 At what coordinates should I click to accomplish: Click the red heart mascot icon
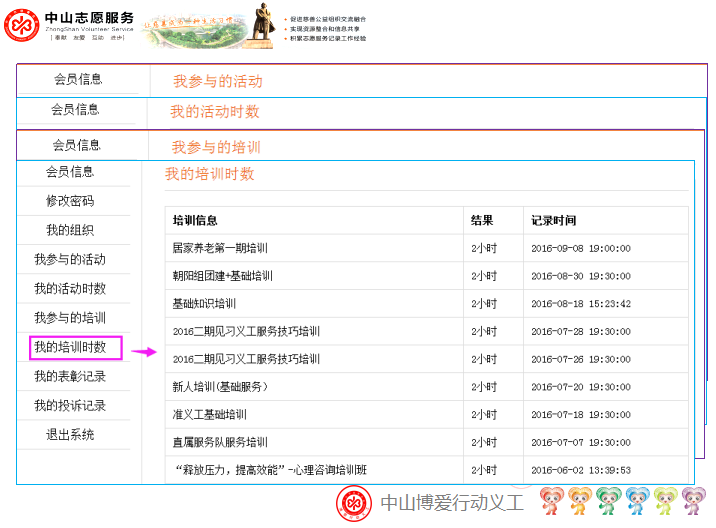552,501
